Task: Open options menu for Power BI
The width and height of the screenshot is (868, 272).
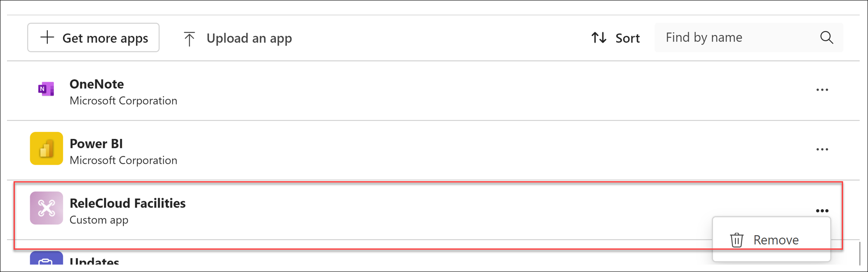Action: [823, 149]
